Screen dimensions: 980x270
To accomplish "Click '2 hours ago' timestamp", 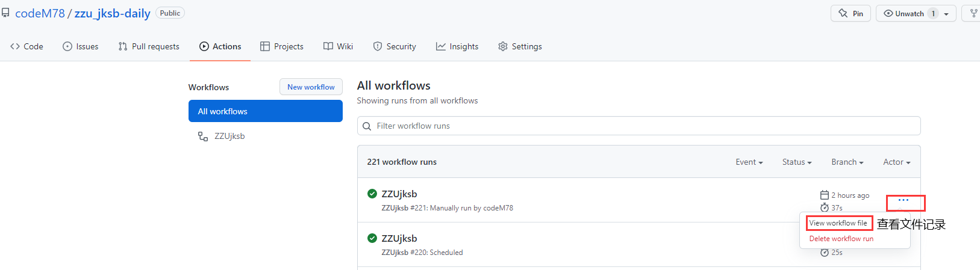I will click(x=850, y=195).
